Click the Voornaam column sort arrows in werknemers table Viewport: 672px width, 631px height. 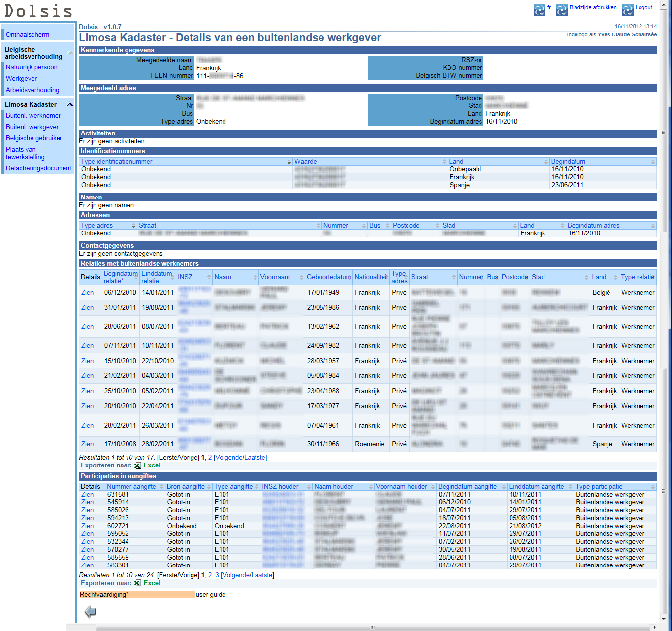click(301, 277)
